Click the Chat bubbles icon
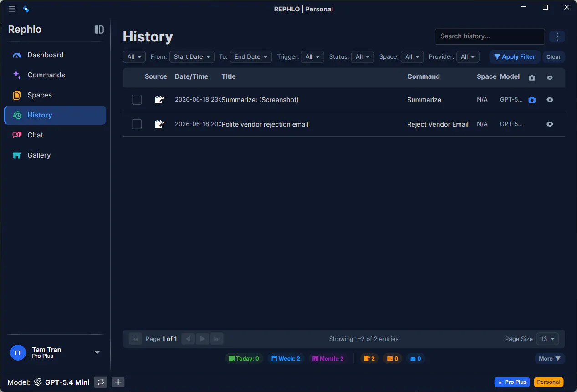Viewport: 577px width, 392px height. pyautogui.click(x=17, y=135)
